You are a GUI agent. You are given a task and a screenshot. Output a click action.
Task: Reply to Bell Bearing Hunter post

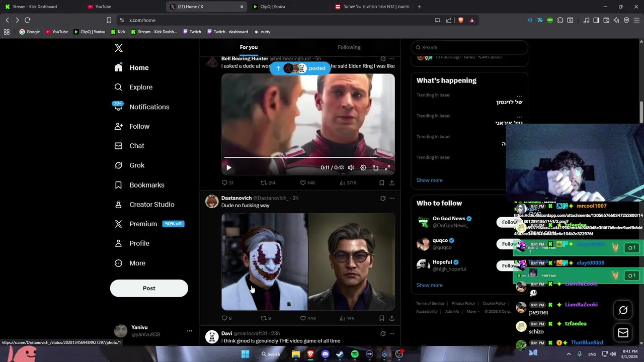(227, 183)
